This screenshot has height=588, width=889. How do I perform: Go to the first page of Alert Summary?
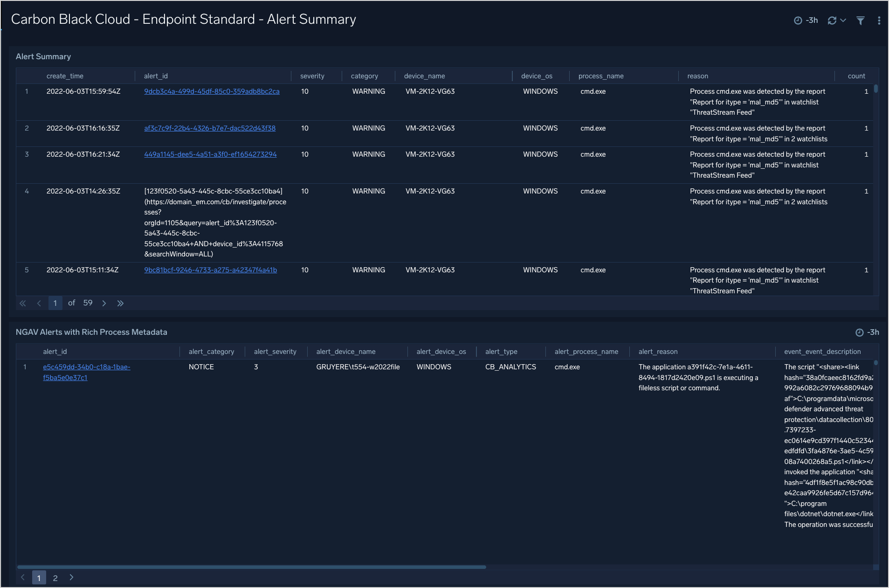pos(22,303)
